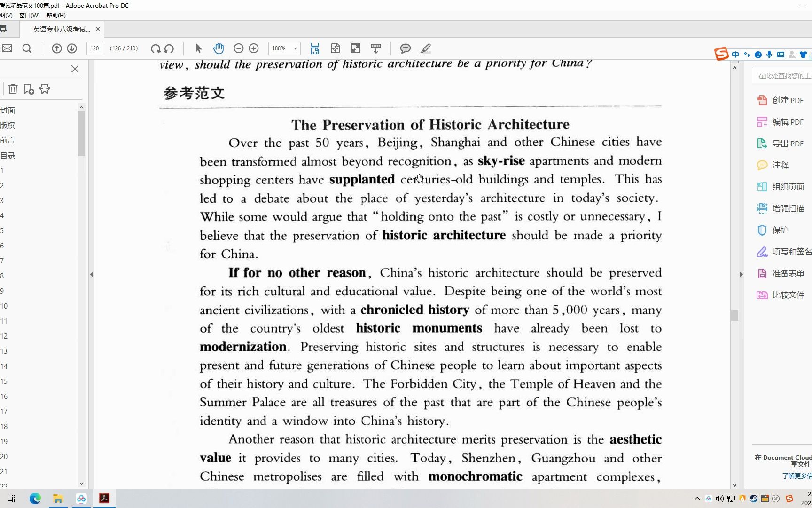Click the tools search input field
Image resolution: width=812 pixels, height=508 pixels.
tap(782, 75)
